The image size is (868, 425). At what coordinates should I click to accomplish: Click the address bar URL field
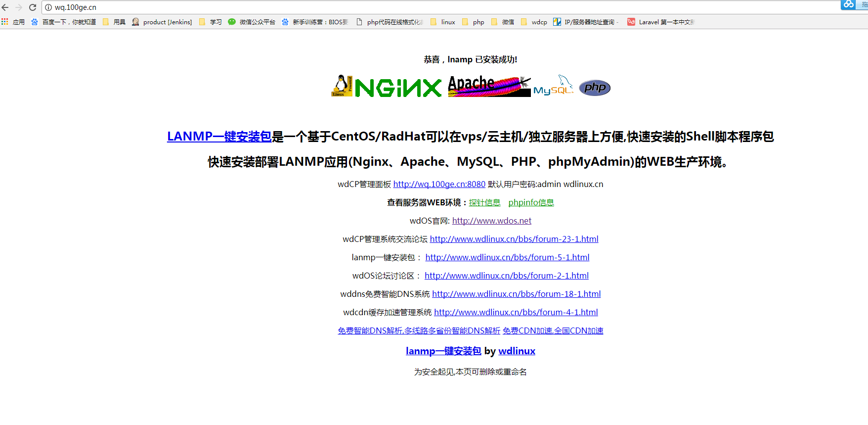(x=395, y=7)
